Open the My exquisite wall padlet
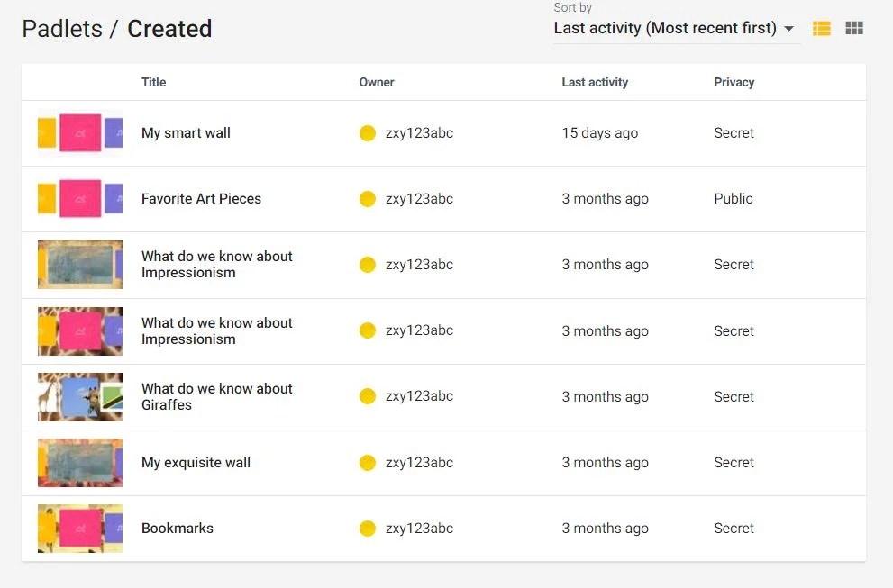Image resolution: width=893 pixels, height=588 pixels. [196, 463]
